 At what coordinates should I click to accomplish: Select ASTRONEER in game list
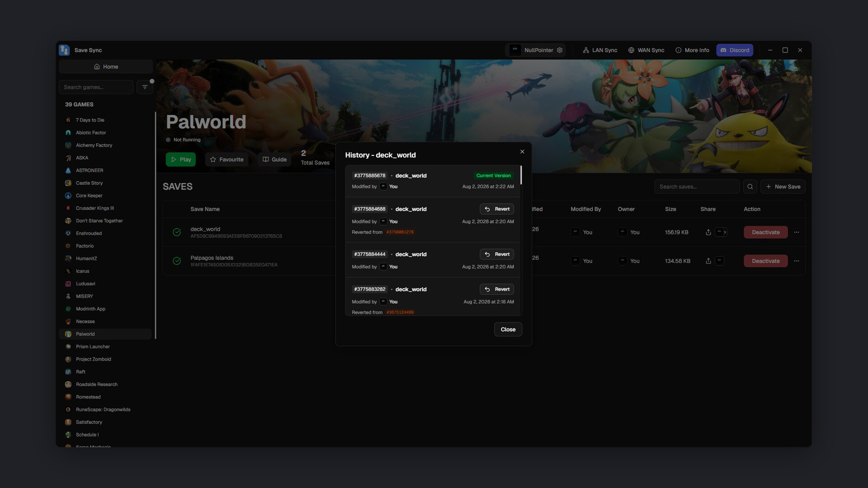(105, 171)
